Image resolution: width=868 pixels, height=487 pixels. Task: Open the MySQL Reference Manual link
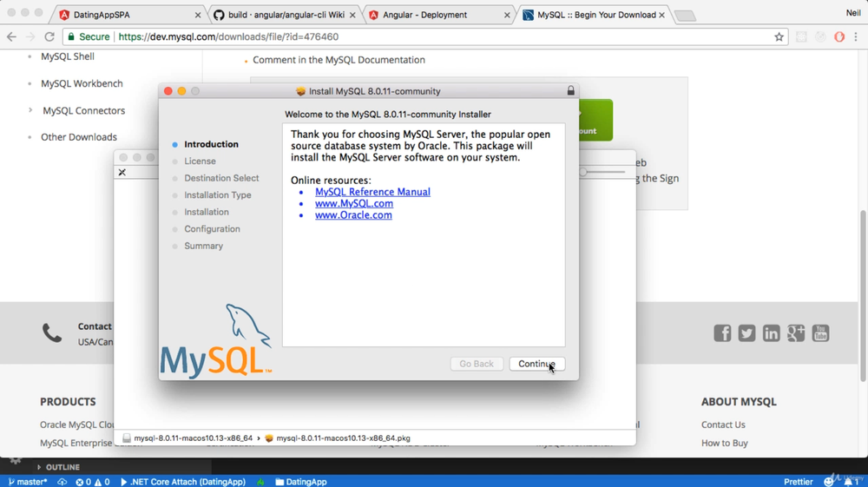(x=372, y=192)
